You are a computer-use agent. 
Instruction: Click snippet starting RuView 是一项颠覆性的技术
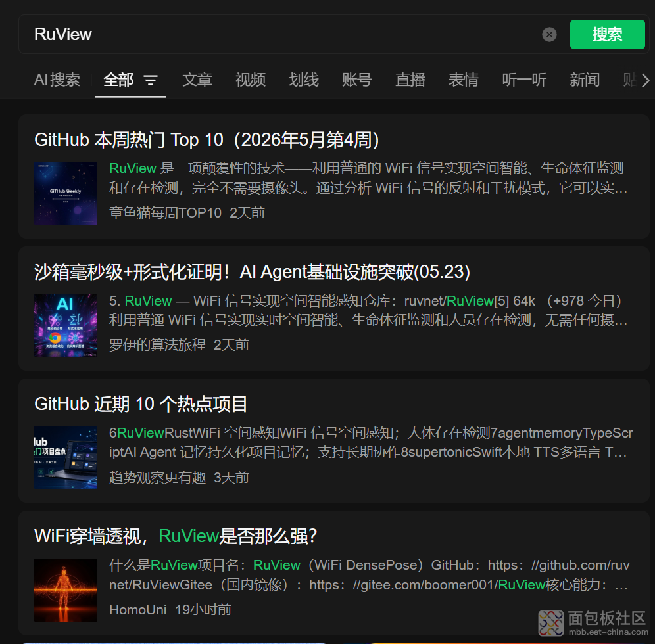(368, 178)
